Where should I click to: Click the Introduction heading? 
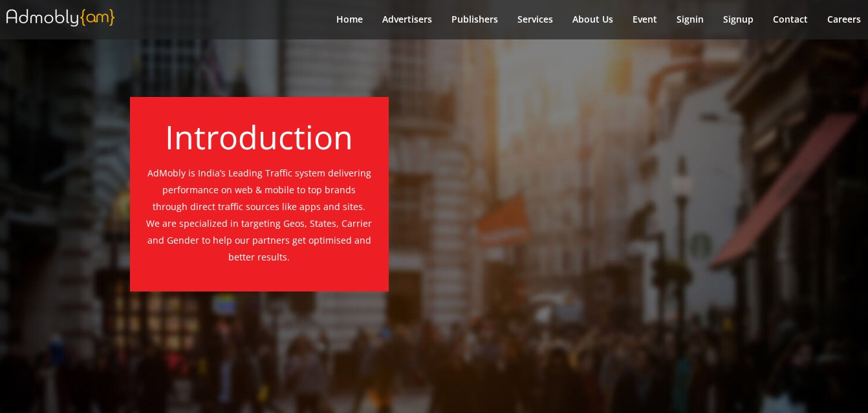pos(259,137)
